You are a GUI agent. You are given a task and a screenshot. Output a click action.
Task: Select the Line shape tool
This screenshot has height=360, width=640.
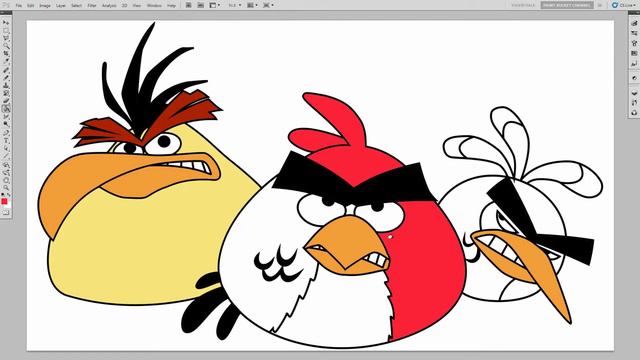click(6, 156)
